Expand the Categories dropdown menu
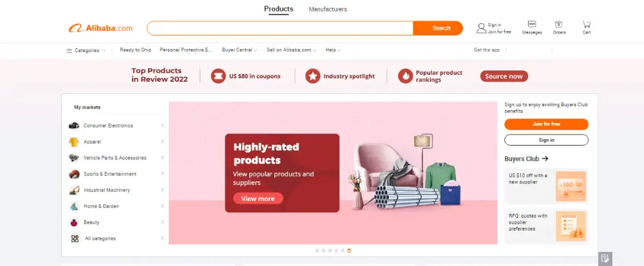 [86, 50]
